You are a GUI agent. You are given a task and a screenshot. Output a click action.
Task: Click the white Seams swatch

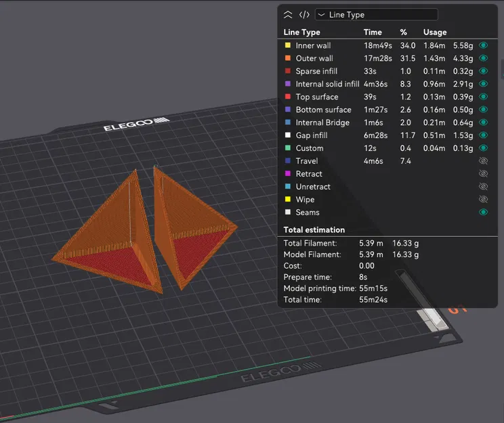point(288,212)
